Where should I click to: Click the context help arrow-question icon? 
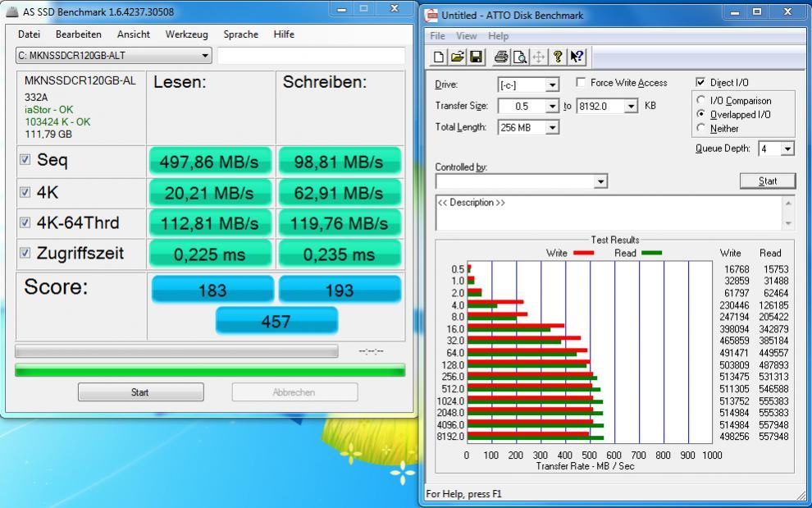tap(577, 57)
